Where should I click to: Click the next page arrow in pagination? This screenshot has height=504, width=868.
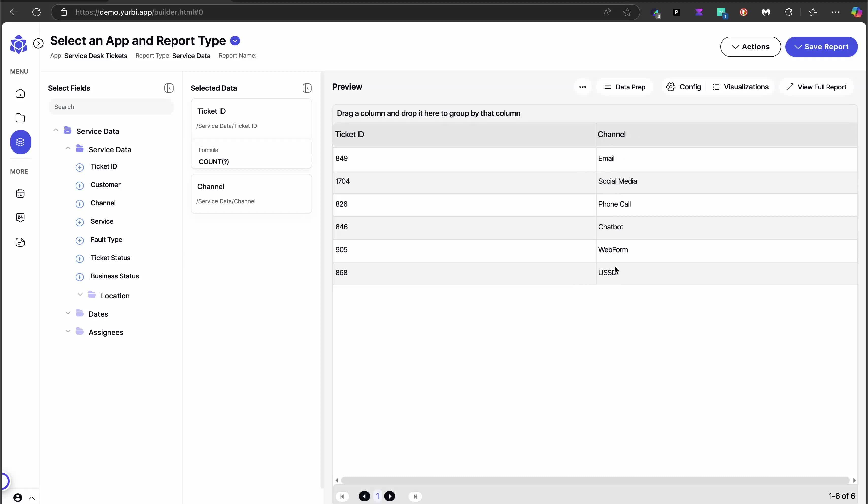tap(390, 496)
